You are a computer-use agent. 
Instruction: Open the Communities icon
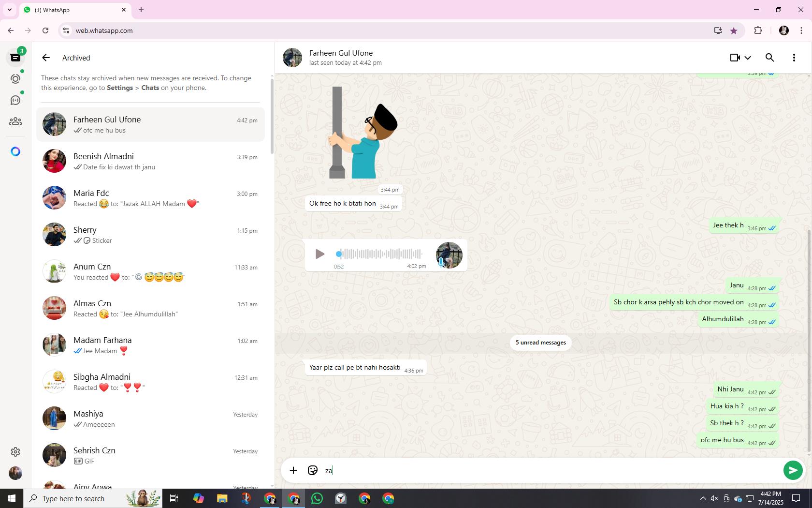pyautogui.click(x=15, y=121)
